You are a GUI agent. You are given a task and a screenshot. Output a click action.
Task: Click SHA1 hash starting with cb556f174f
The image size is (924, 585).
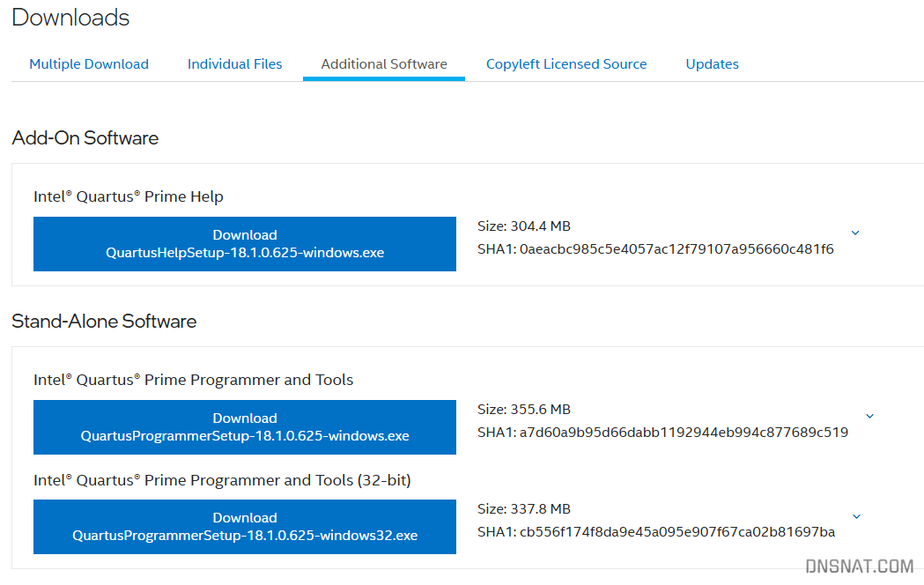point(677,532)
